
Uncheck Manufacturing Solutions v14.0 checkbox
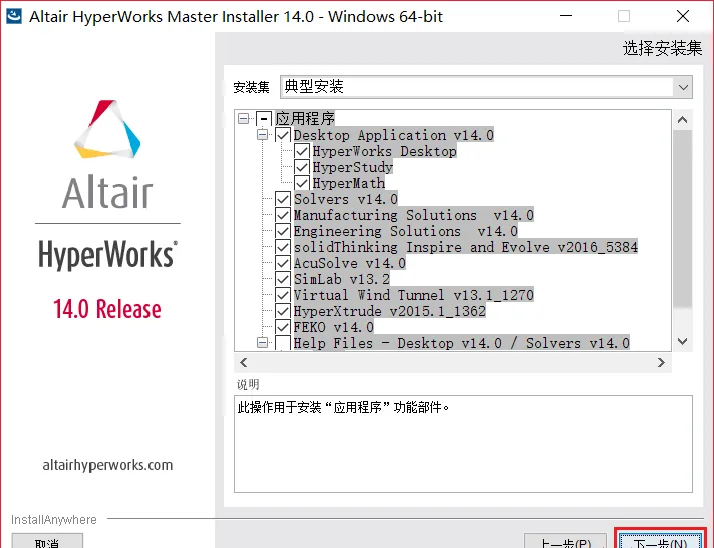click(283, 215)
